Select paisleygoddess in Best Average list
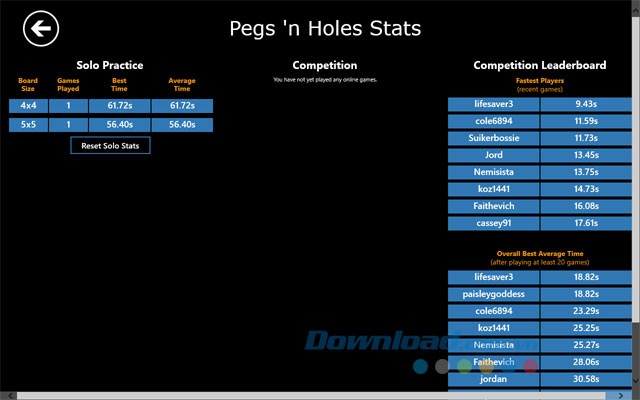Viewport: 640px width, 400px height. [494, 294]
